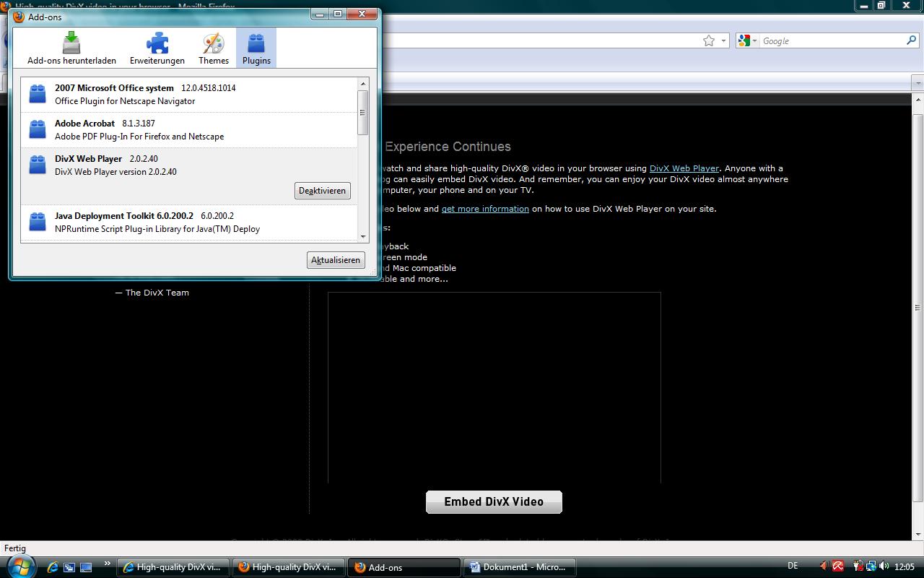The height and width of the screenshot is (578, 924).
Task: Restore down the Firefox browser window
Action: (x=881, y=5)
